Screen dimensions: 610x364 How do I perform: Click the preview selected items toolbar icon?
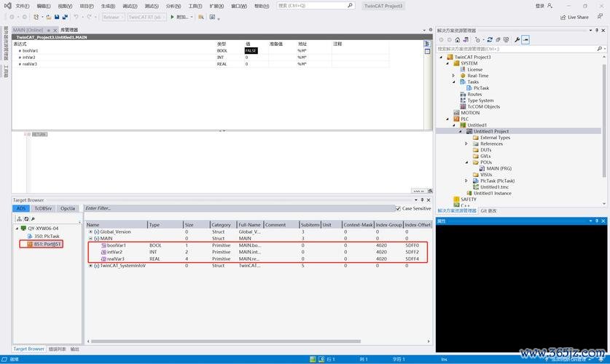[x=525, y=39]
